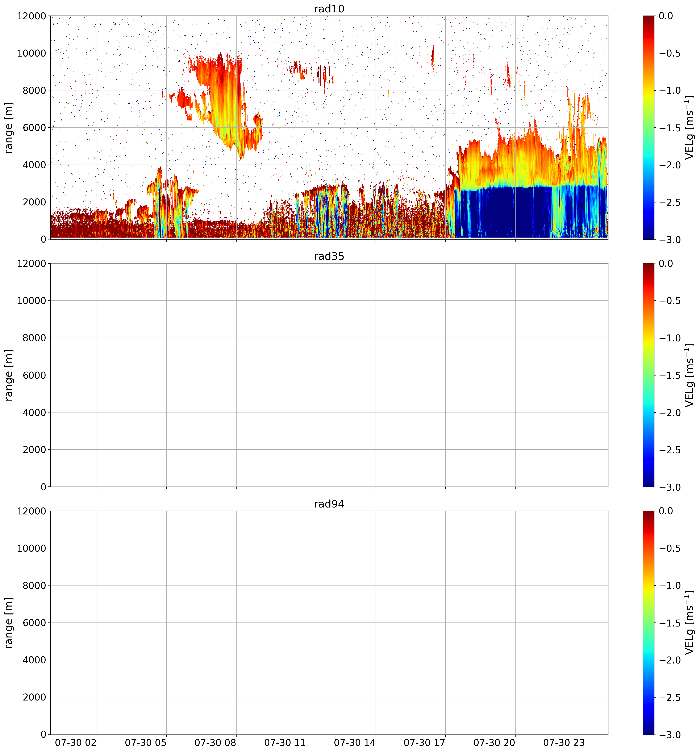The height and width of the screenshot is (752, 700).
Task: Select the rad94 velocity colorbar
Action: [x=648, y=622]
